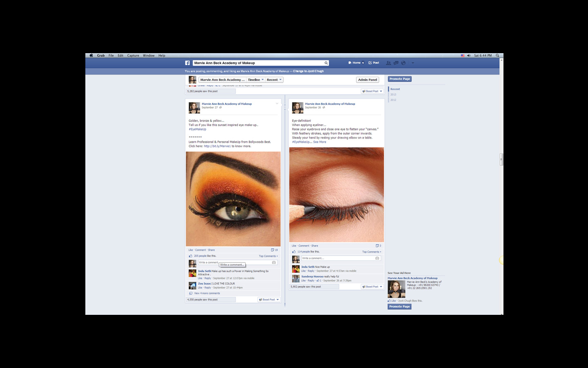Click the Change to Jyoti Chugh link
Screen dimensions: 588x368
pyautogui.click(x=308, y=71)
